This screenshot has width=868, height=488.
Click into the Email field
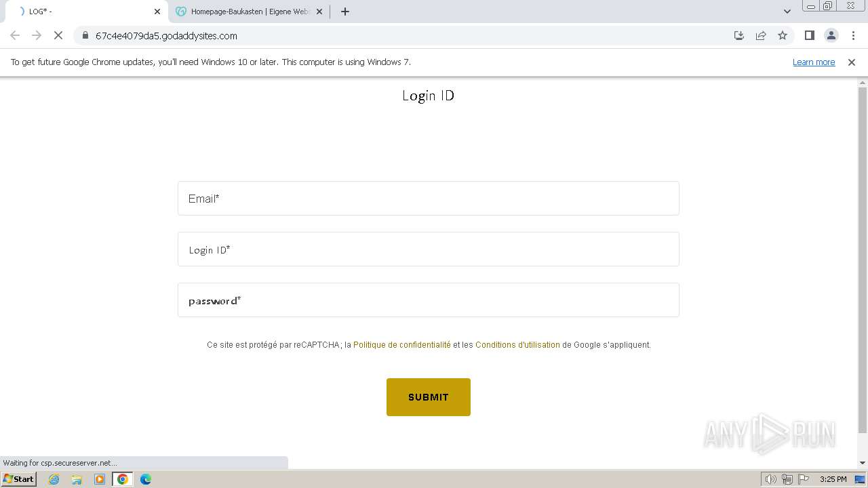tap(429, 198)
